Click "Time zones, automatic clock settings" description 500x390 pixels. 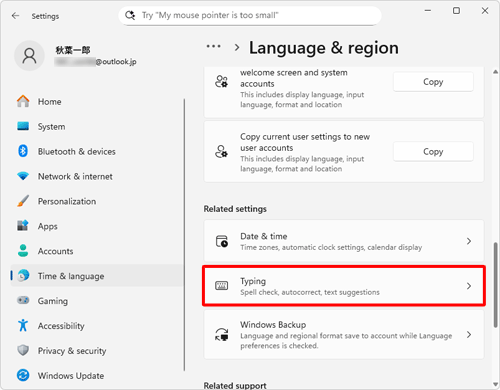coord(331,247)
